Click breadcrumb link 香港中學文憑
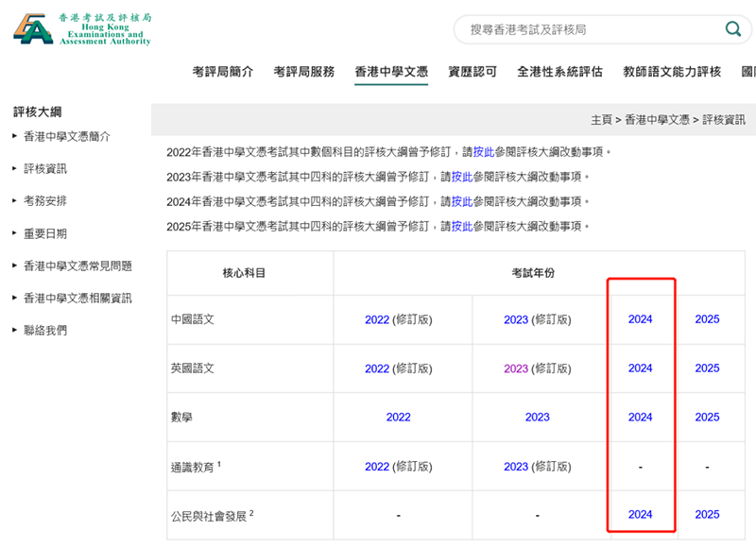 pyautogui.click(x=657, y=120)
